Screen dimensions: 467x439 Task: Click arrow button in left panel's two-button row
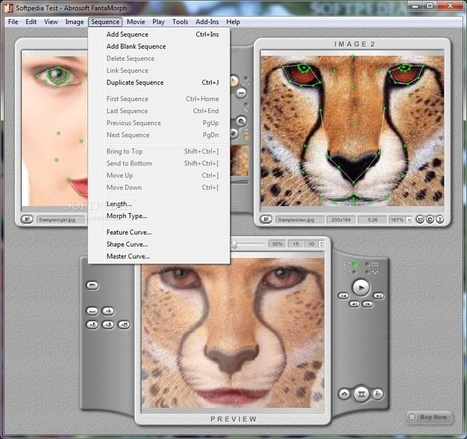coord(108,311)
